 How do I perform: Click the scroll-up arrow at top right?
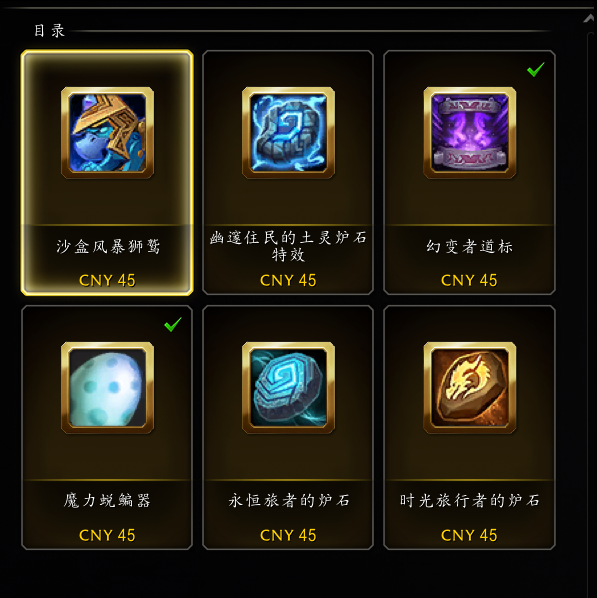[x=590, y=19]
